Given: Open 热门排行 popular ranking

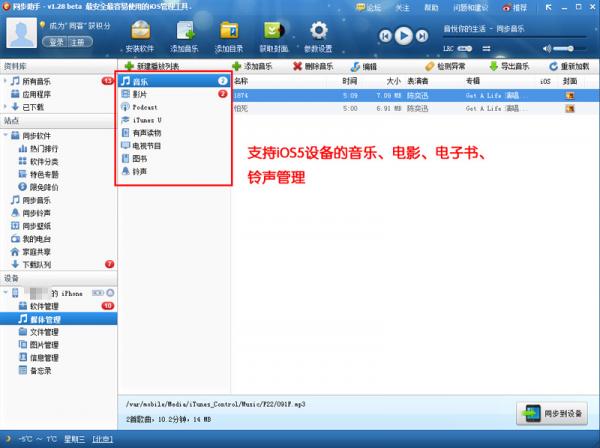Looking at the screenshot, I should tap(38, 148).
